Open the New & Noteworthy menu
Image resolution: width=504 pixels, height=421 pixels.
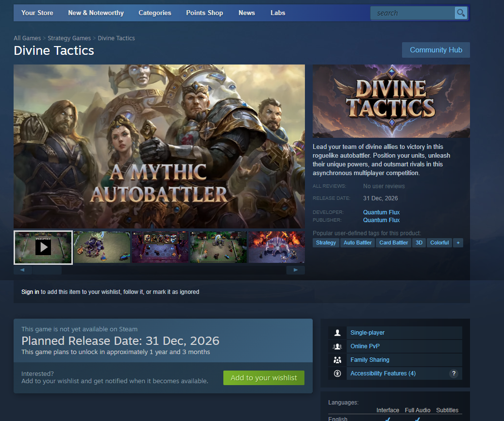96,13
